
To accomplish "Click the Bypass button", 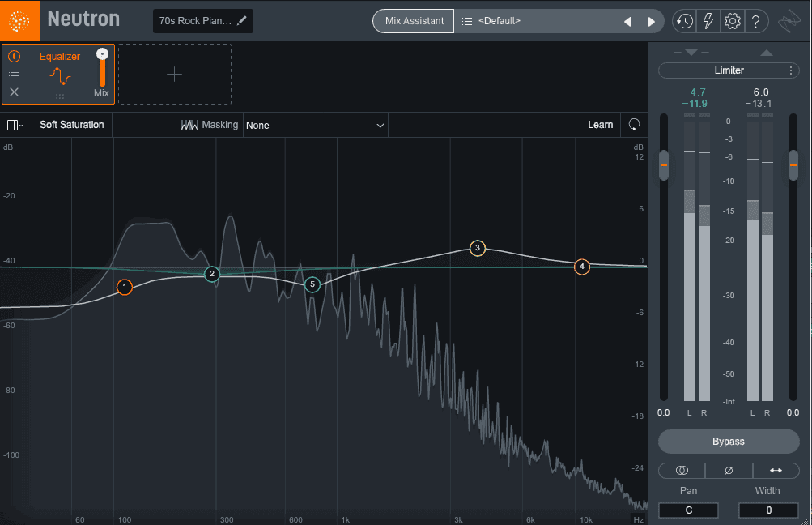I will 729,442.
